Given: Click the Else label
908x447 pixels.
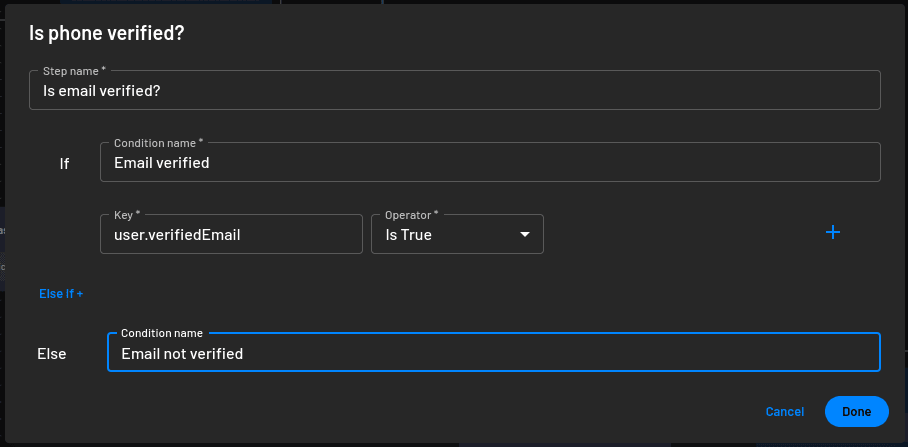Looking at the screenshot, I should [x=52, y=354].
